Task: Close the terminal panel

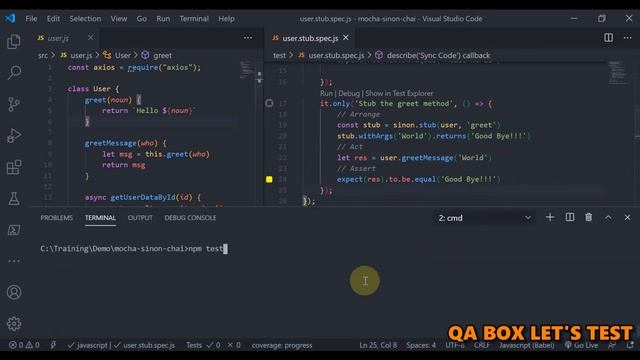Action: pyautogui.click(x=627, y=218)
